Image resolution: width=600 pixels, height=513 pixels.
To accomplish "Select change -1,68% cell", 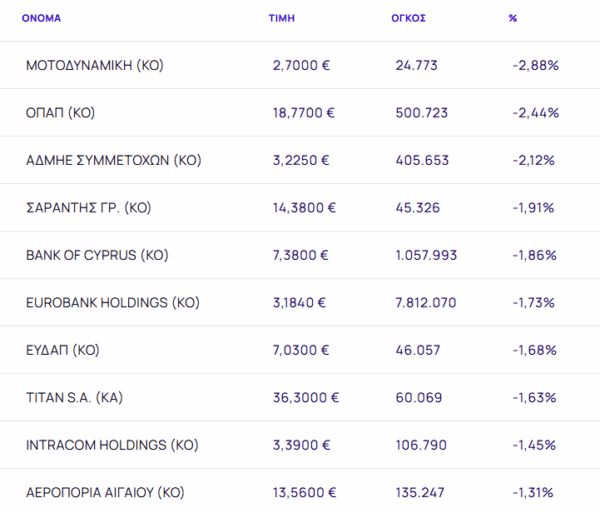I will tap(535, 350).
